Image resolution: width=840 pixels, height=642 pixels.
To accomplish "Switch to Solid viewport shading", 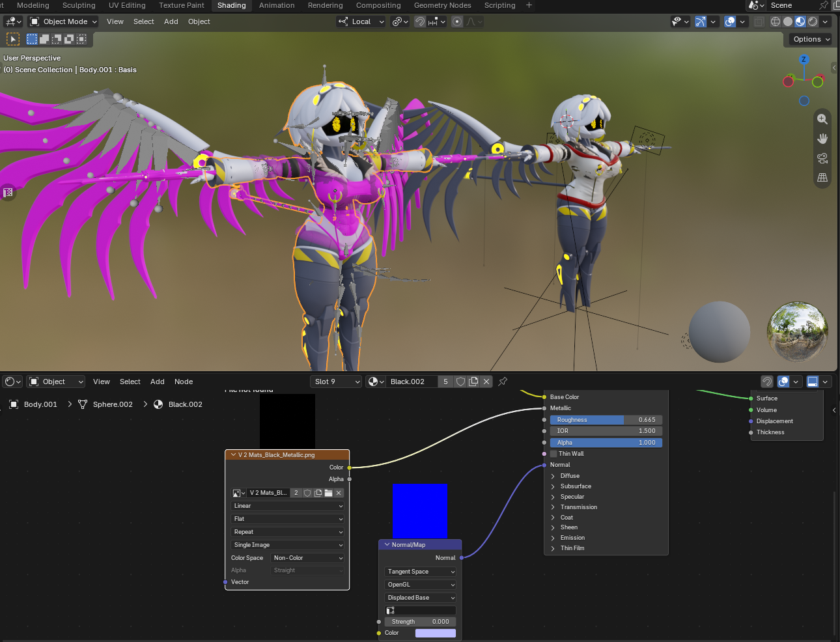I will tap(788, 21).
